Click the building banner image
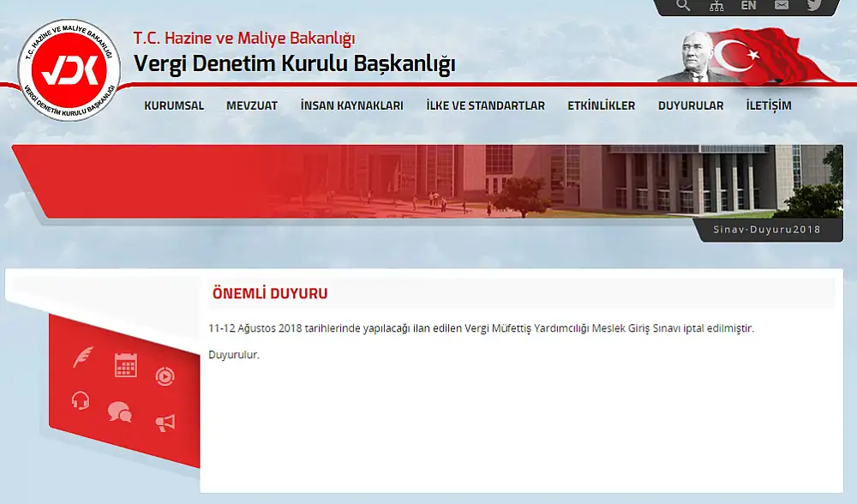This screenshot has width=857, height=504. (x=428, y=182)
